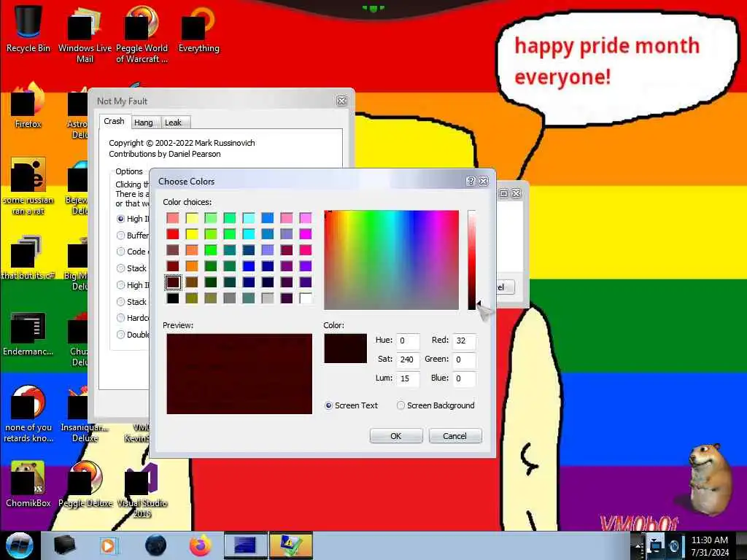This screenshot has height=560, width=747.
Task: Open the Peggle World of Warcraft desktop icon
Action: [x=142, y=34]
